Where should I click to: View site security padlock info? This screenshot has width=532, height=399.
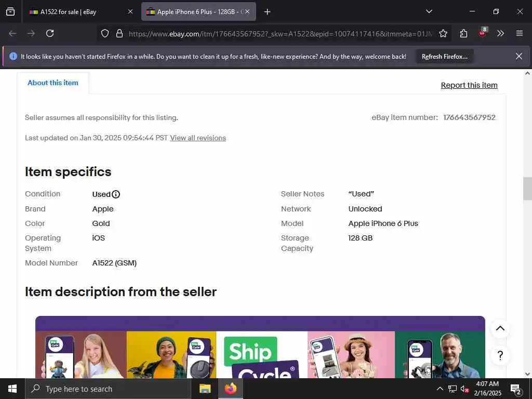click(119, 33)
